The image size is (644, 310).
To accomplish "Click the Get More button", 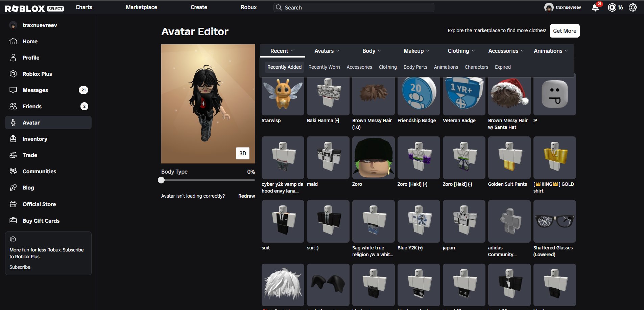I will click(x=565, y=31).
